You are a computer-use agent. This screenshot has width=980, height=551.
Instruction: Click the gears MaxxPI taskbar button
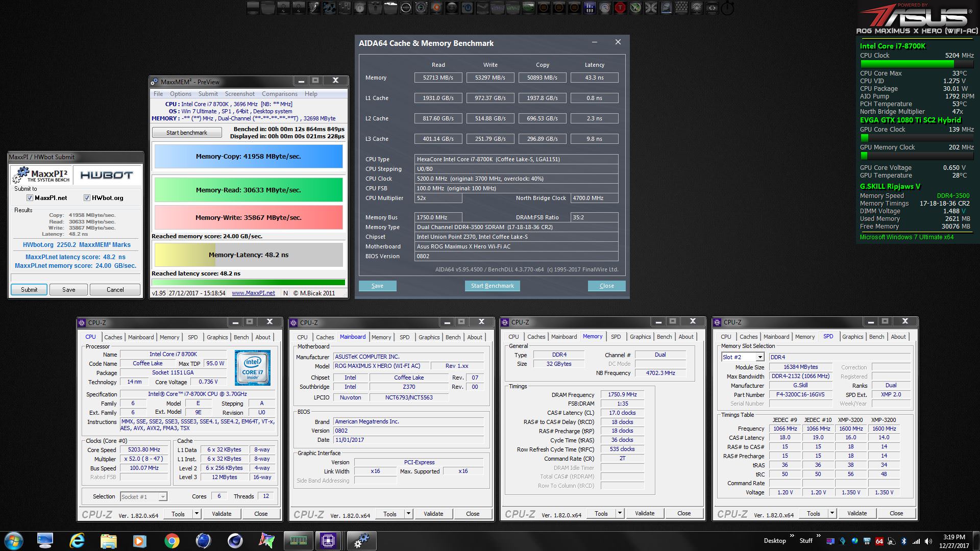point(361,540)
